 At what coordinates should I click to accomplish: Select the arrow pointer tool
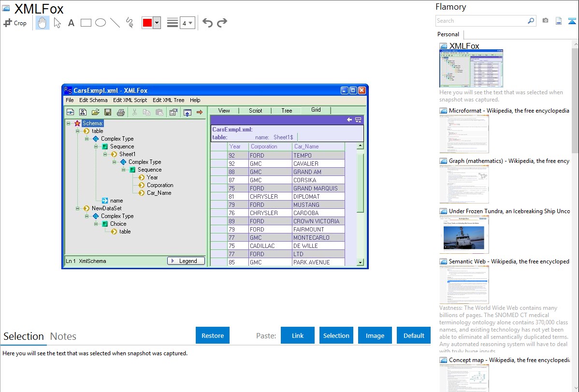click(57, 23)
